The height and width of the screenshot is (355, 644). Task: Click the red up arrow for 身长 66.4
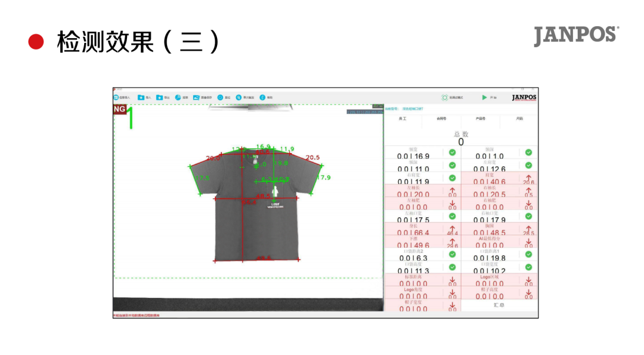point(452,229)
